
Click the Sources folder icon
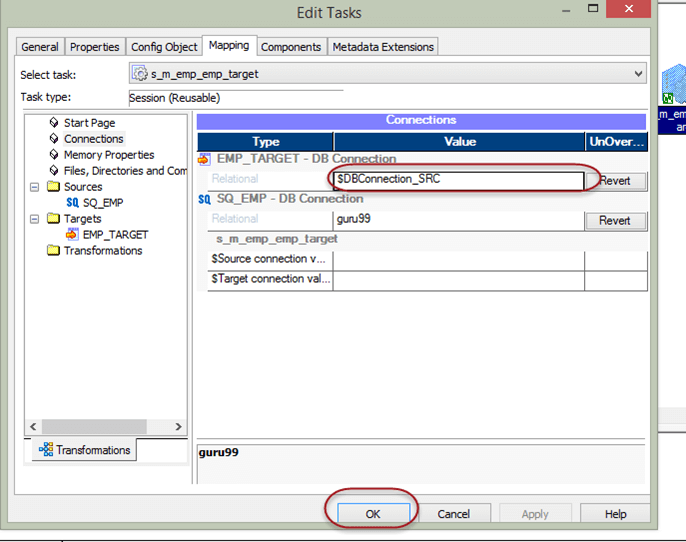[x=54, y=187]
